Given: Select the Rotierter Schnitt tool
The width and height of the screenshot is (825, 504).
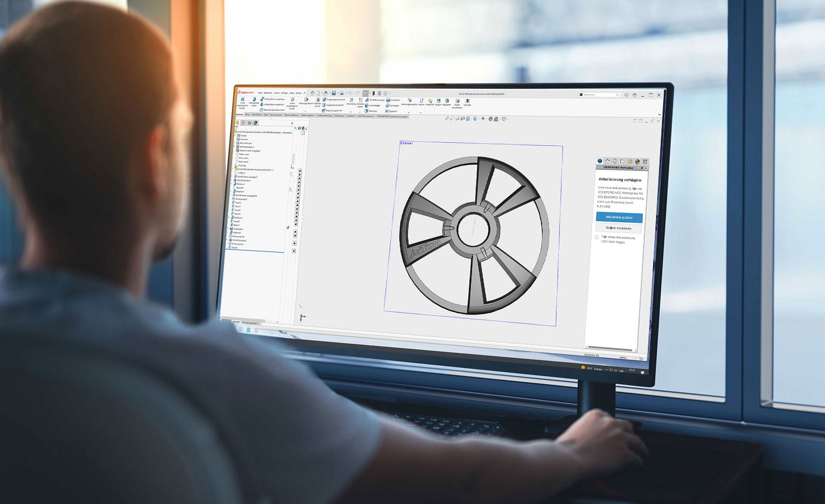Looking at the screenshot, I should point(318,102).
